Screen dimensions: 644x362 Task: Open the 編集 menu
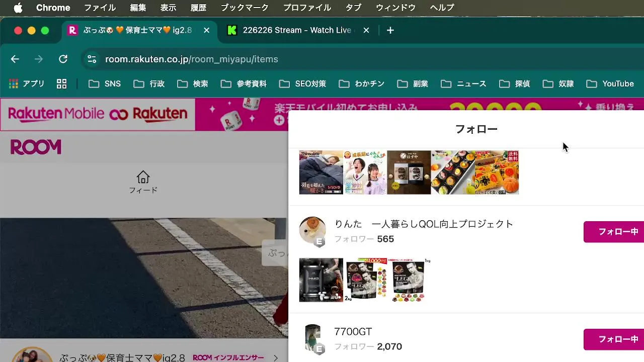(x=138, y=8)
